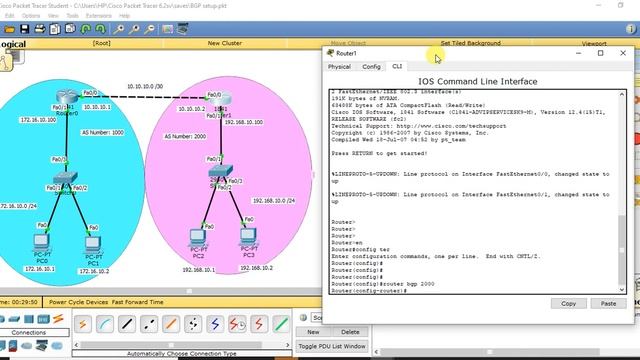Select the switch in AS 2000
The height and width of the screenshot is (360, 640).
click(x=221, y=171)
